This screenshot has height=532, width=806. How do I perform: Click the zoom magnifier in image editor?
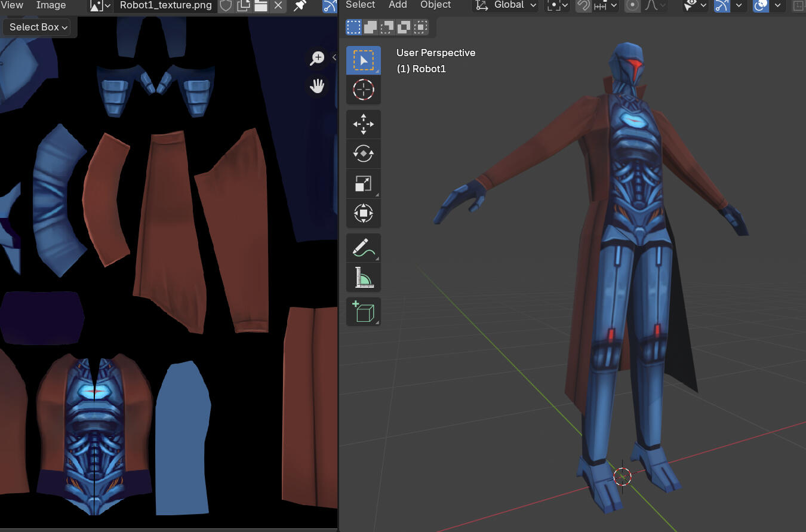tap(317, 58)
